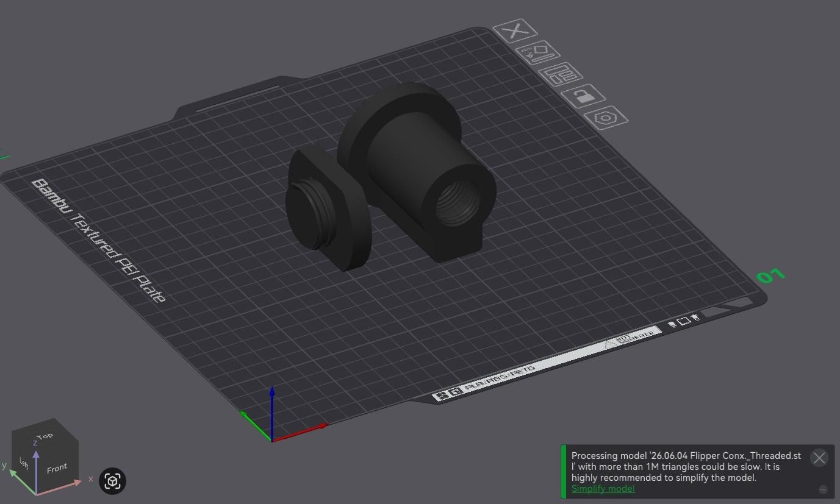Click the green plate number 01
Viewport: 840px width, 504px height.
point(770,276)
